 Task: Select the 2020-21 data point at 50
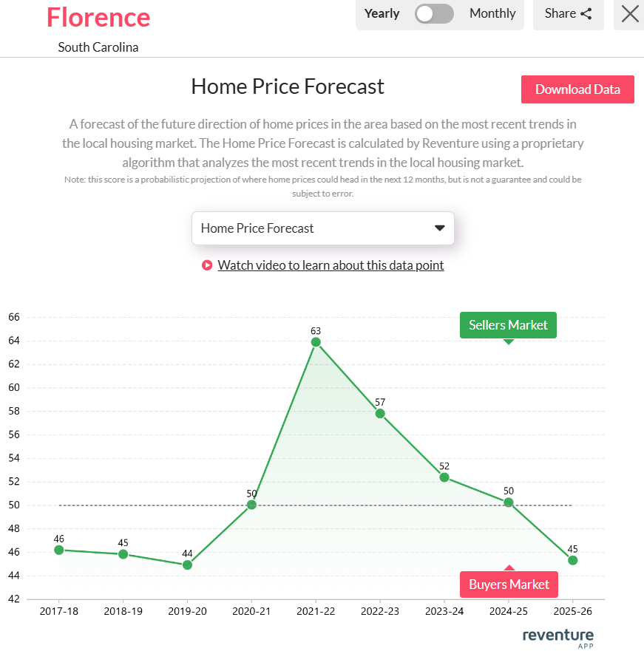click(x=251, y=505)
